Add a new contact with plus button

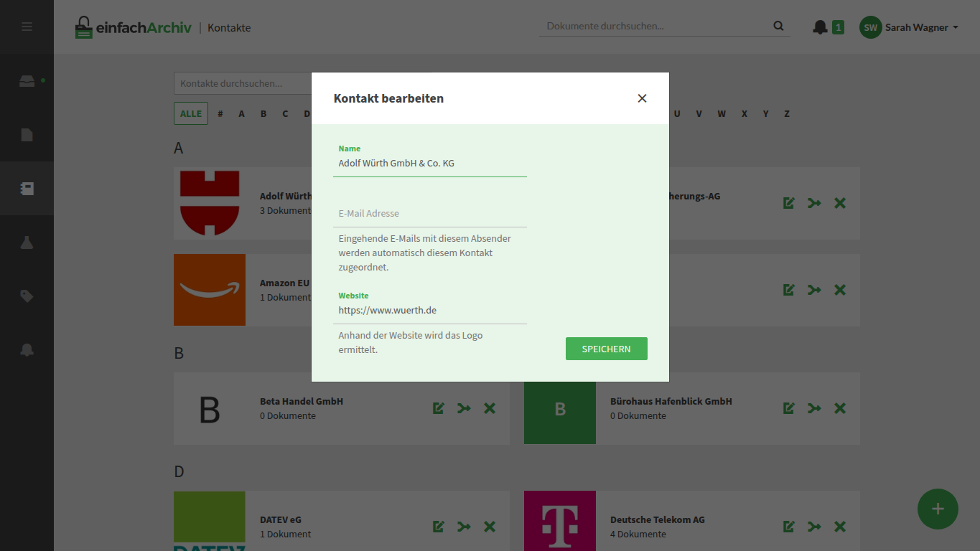coord(938,509)
